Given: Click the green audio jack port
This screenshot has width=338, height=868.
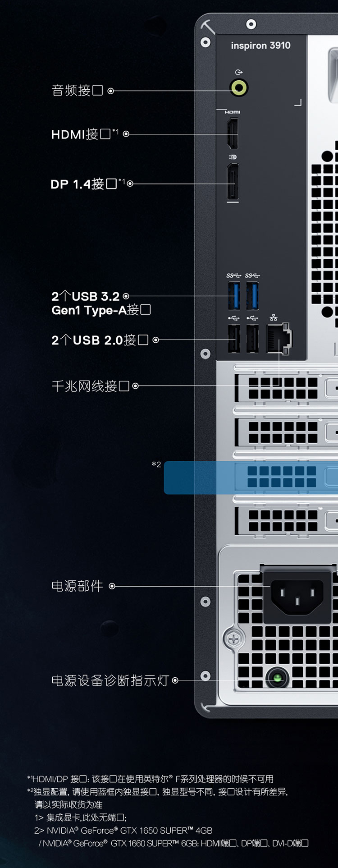Looking at the screenshot, I should click(239, 87).
